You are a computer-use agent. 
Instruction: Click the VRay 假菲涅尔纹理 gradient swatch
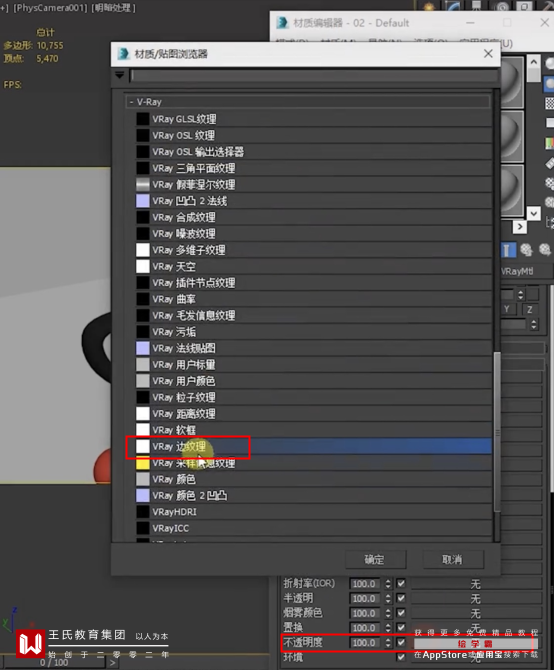pyautogui.click(x=143, y=185)
